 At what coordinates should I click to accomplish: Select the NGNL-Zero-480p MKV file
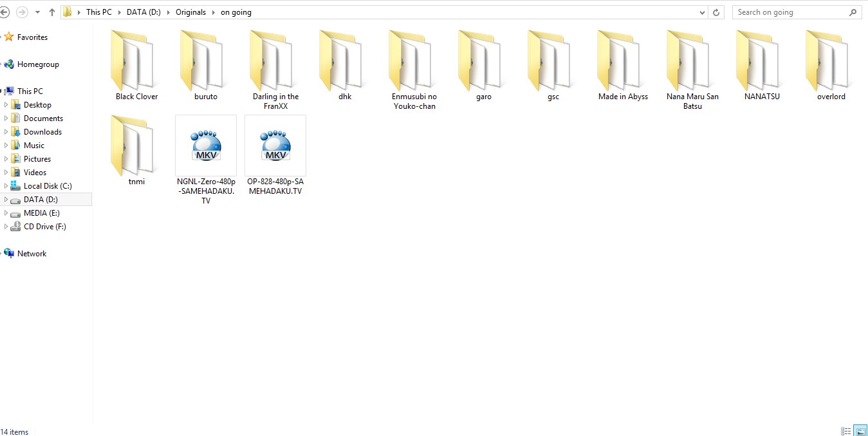[206, 160]
